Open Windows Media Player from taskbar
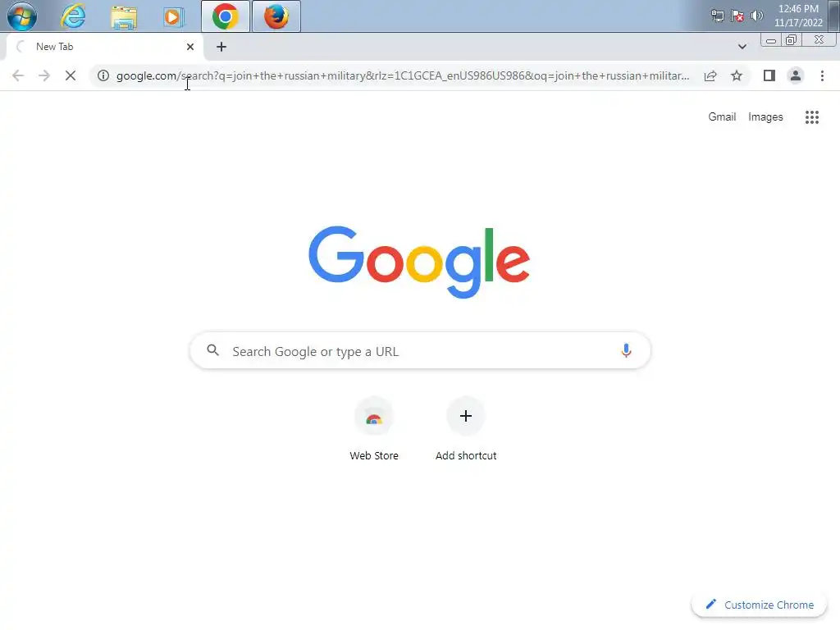The width and height of the screenshot is (840, 630). [x=173, y=16]
